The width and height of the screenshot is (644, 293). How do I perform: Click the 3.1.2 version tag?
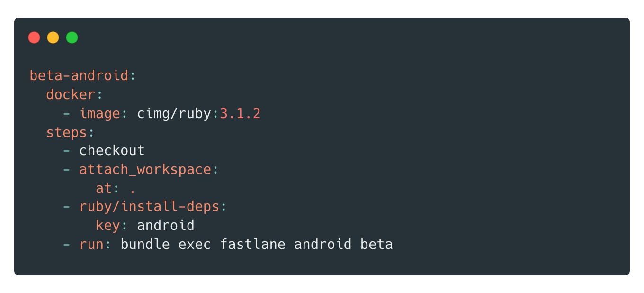240,114
